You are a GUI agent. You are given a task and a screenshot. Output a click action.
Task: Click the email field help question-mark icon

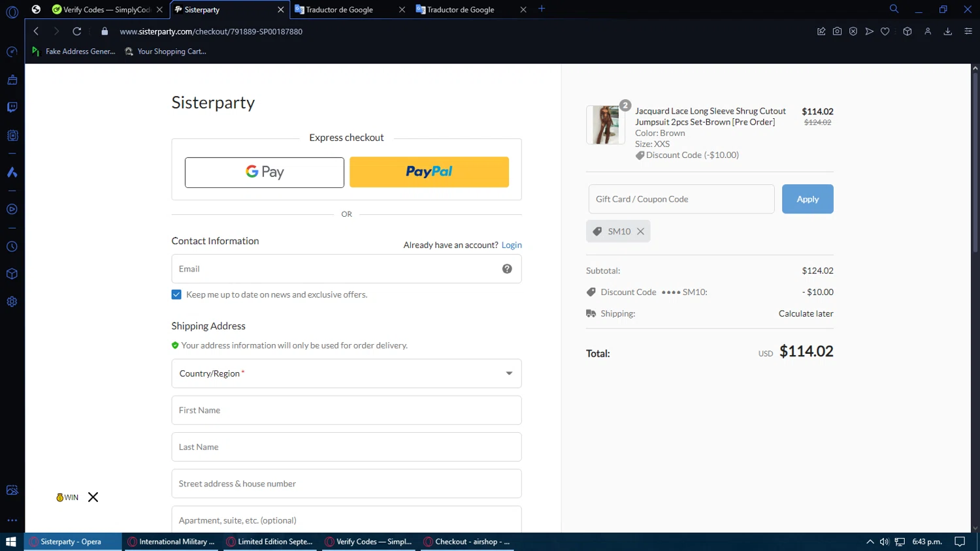pyautogui.click(x=507, y=269)
